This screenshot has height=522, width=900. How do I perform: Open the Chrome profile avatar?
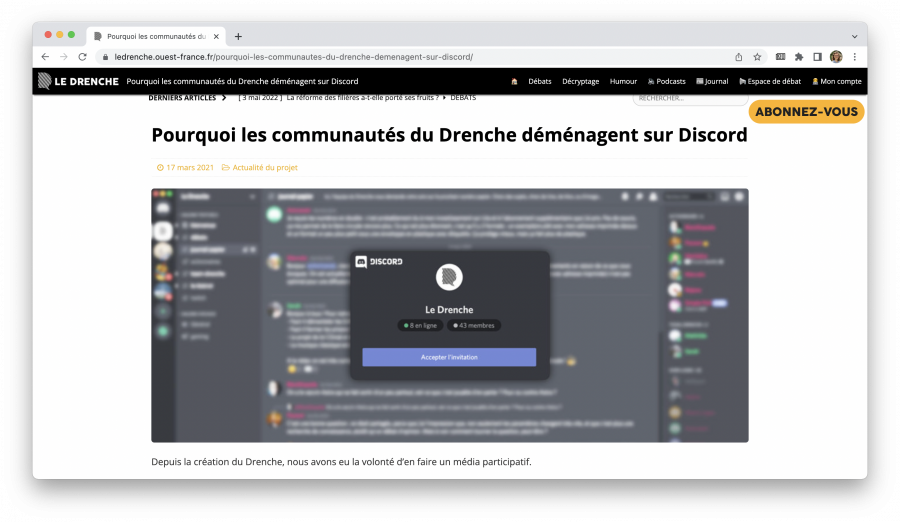[x=836, y=57]
